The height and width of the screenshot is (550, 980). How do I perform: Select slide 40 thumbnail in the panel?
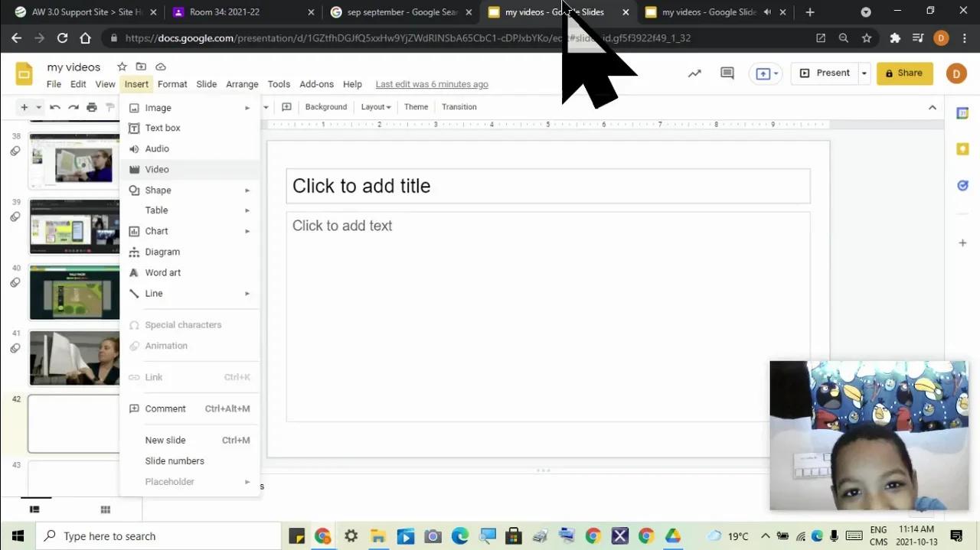[73, 291]
